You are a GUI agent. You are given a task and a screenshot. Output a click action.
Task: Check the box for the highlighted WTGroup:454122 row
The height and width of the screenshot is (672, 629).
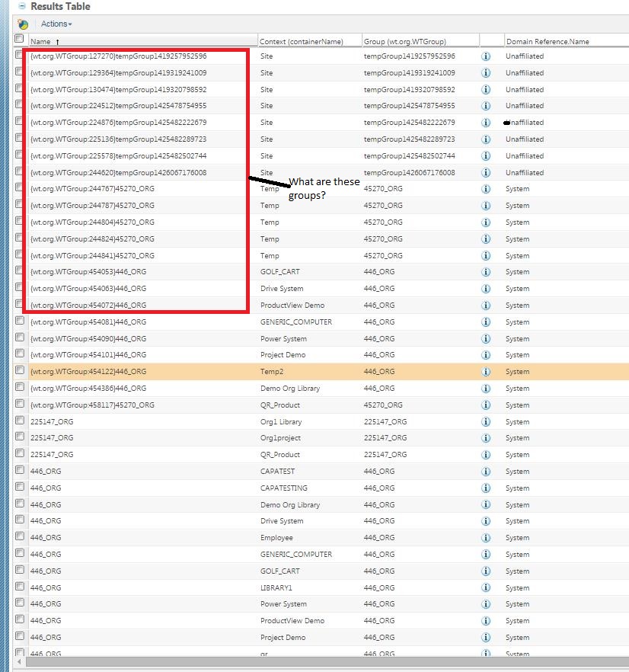pyautogui.click(x=19, y=370)
